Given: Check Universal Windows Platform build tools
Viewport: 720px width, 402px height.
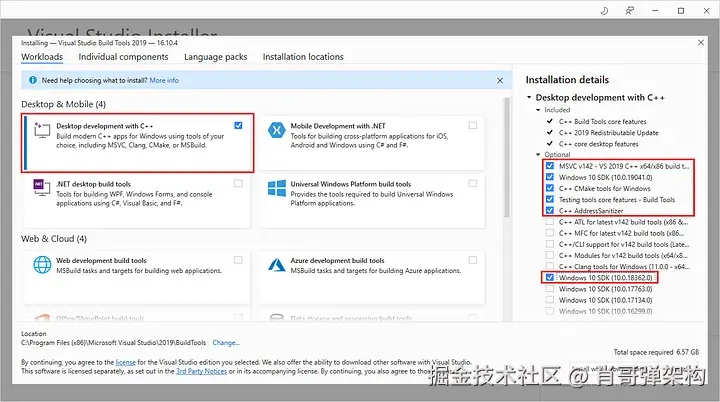Looking at the screenshot, I should click(x=472, y=183).
